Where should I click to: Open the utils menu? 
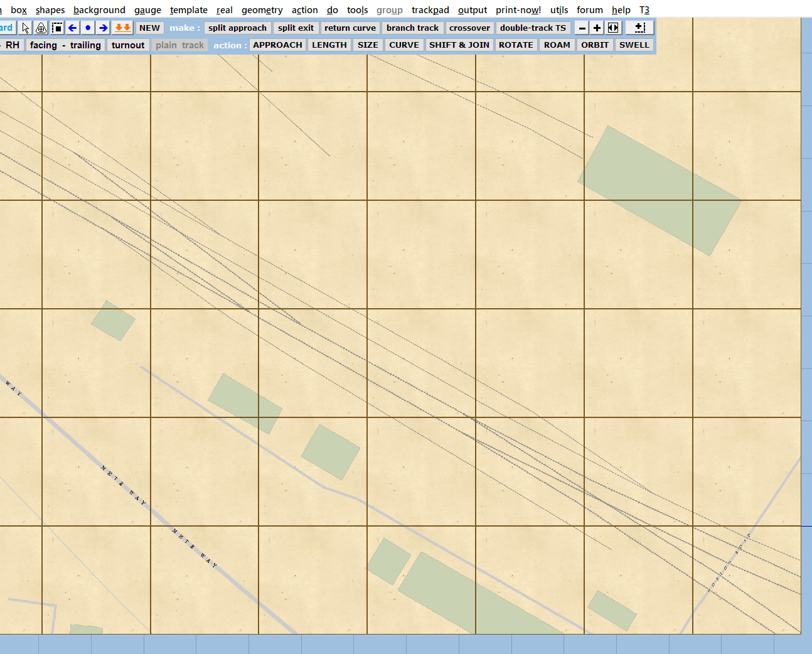coord(559,10)
